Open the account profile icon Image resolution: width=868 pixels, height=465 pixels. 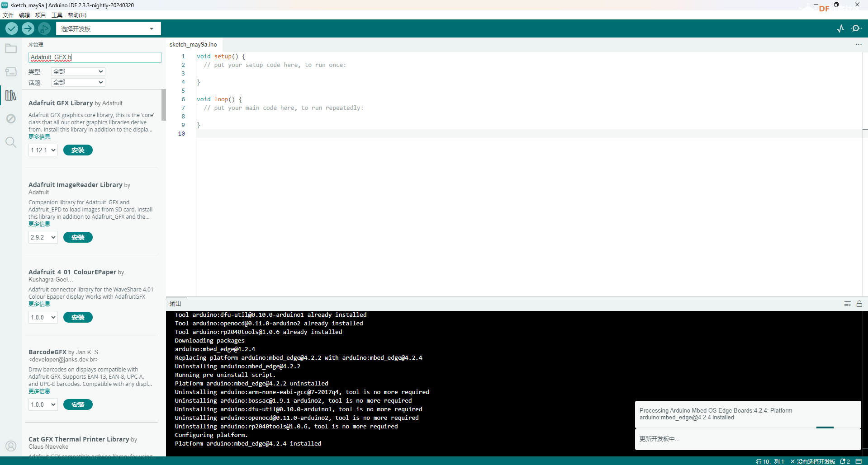11,446
